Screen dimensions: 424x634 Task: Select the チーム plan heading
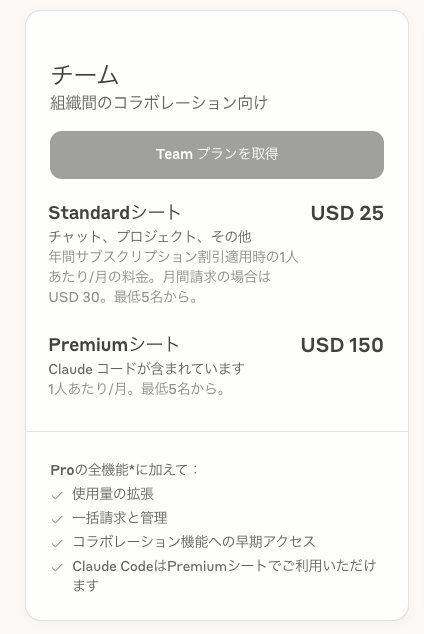pos(84,75)
